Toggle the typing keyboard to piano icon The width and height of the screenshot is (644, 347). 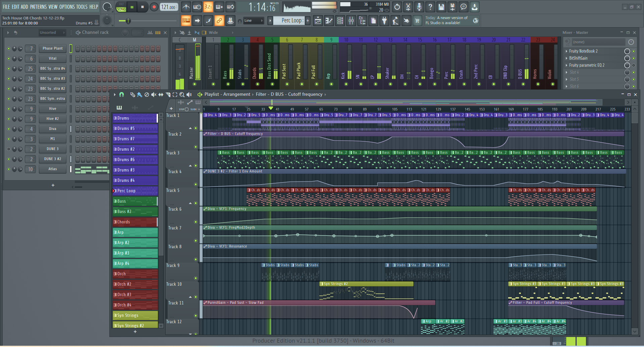[x=186, y=21]
